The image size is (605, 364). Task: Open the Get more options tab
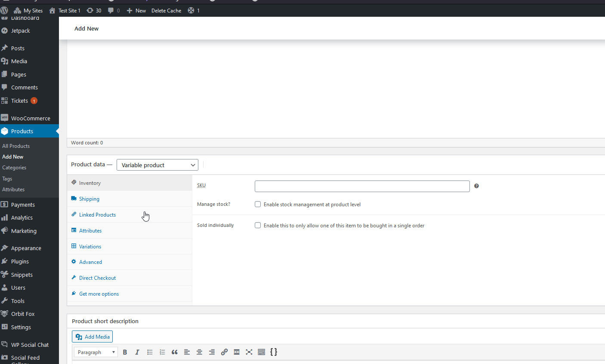click(x=130, y=294)
